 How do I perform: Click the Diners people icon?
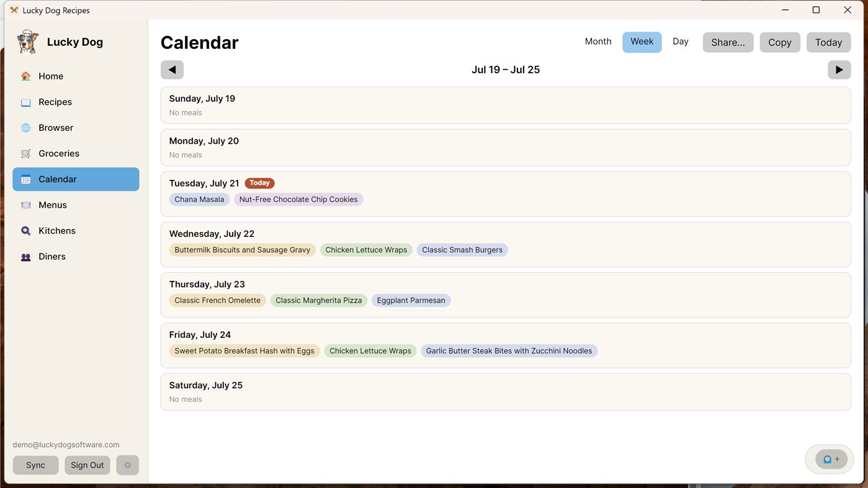coord(25,257)
